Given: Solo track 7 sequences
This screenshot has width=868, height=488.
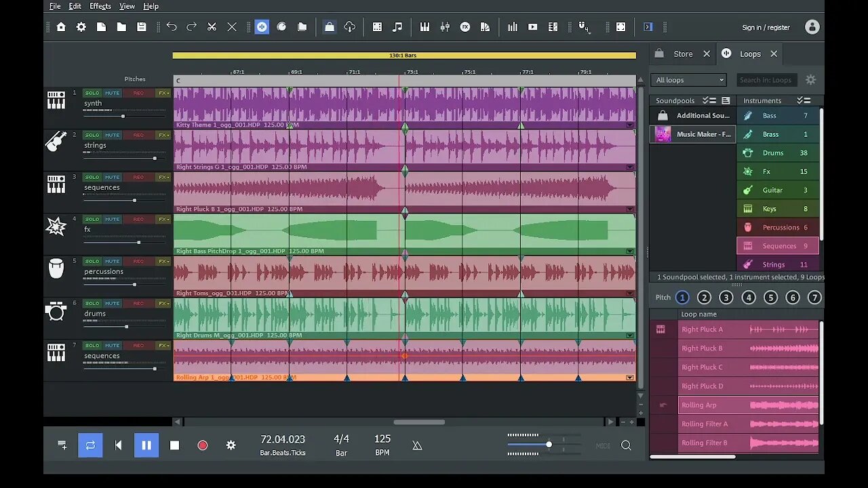Looking at the screenshot, I should coord(92,346).
